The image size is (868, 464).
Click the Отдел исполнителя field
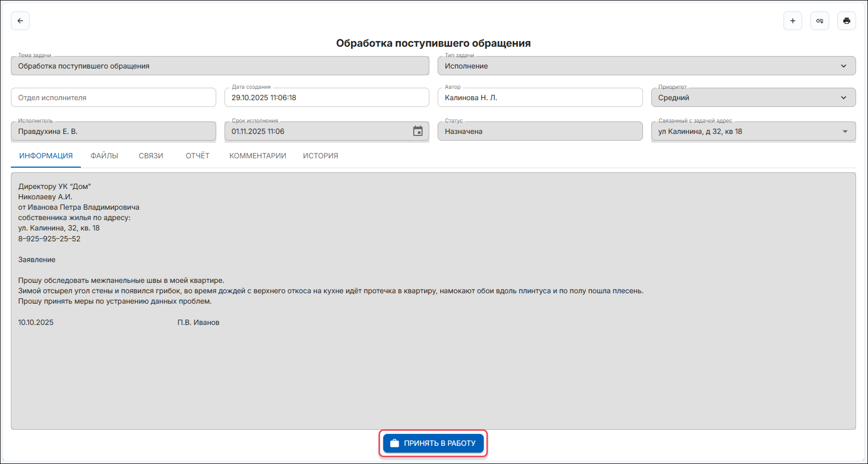(113, 98)
